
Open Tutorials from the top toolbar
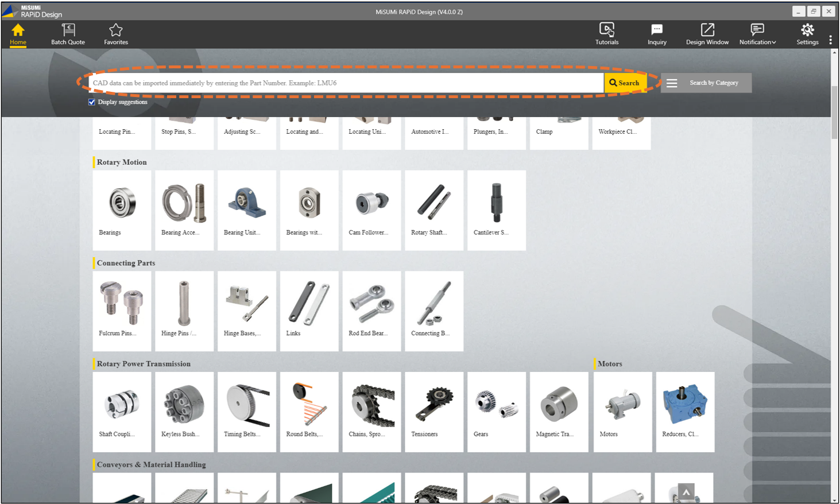click(606, 34)
